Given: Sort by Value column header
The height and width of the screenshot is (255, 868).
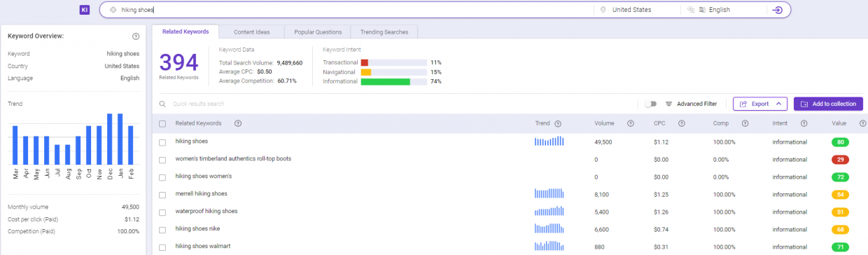Looking at the screenshot, I should tap(839, 123).
